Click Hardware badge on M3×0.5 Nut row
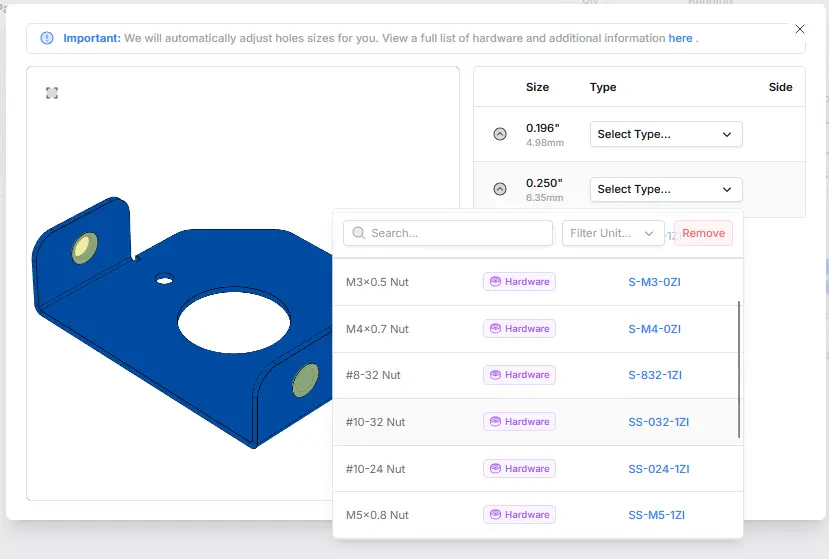Viewport: 829px width, 559px height. coord(519,282)
